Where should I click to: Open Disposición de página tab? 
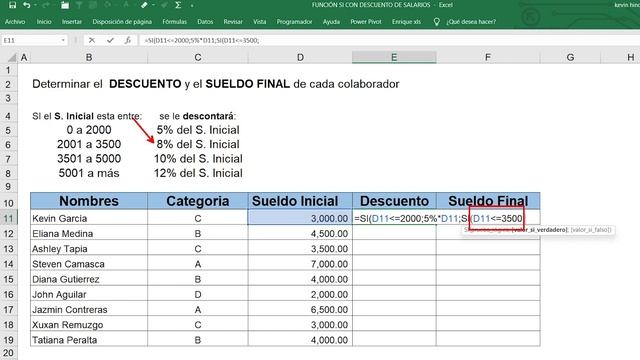(x=122, y=22)
